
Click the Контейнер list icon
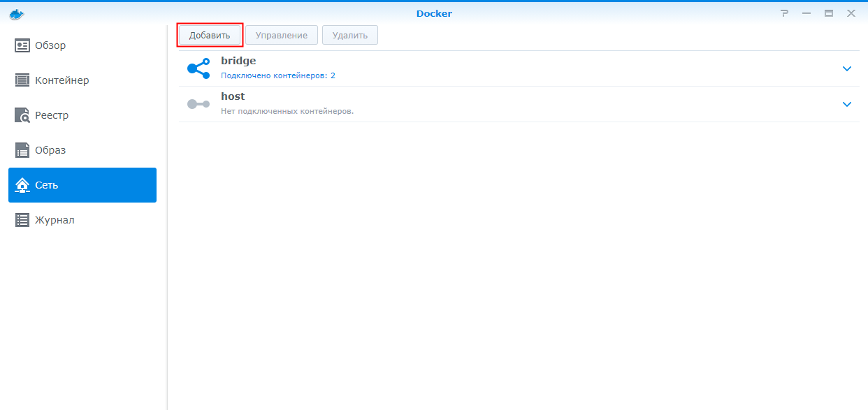(22, 80)
